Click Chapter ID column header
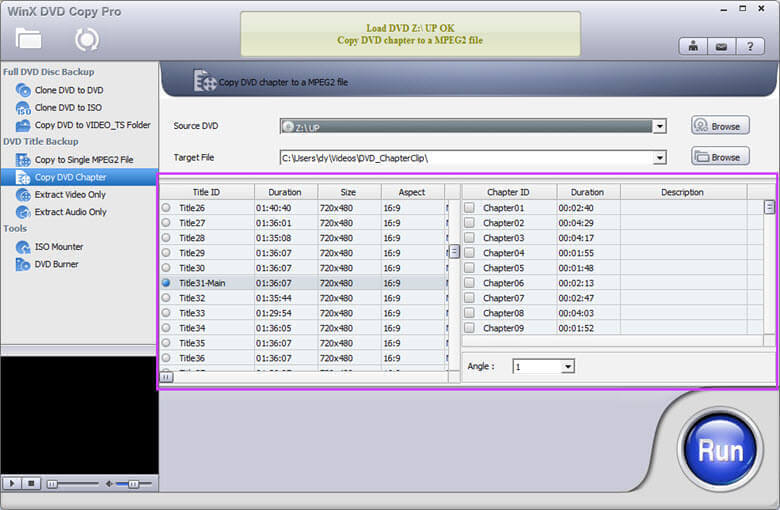This screenshot has width=780, height=510. point(508,192)
